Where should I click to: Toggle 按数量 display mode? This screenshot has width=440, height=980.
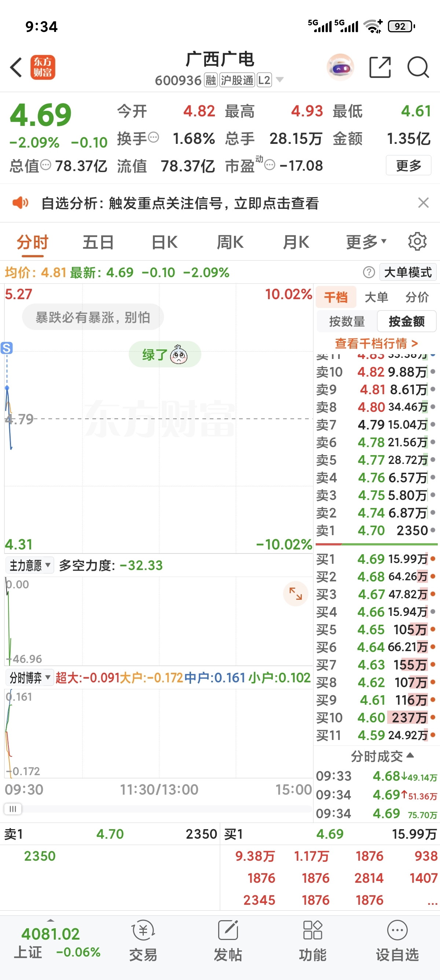click(346, 322)
